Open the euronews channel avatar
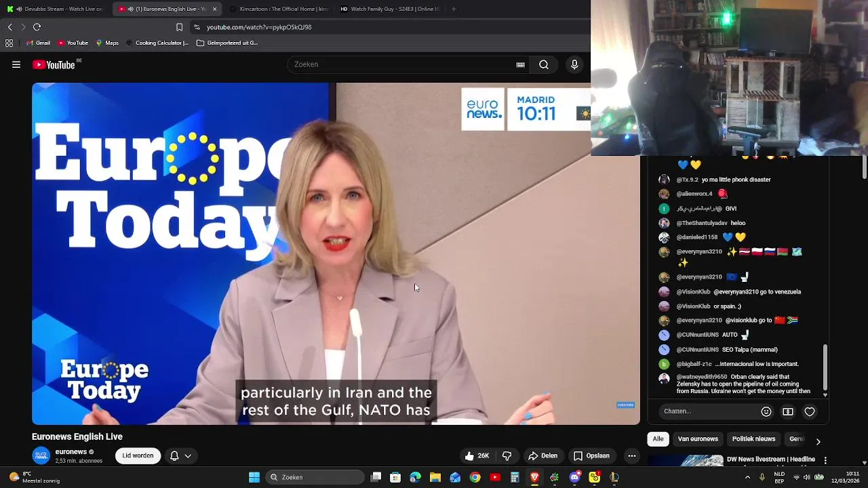868x488 pixels. (41, 455)
